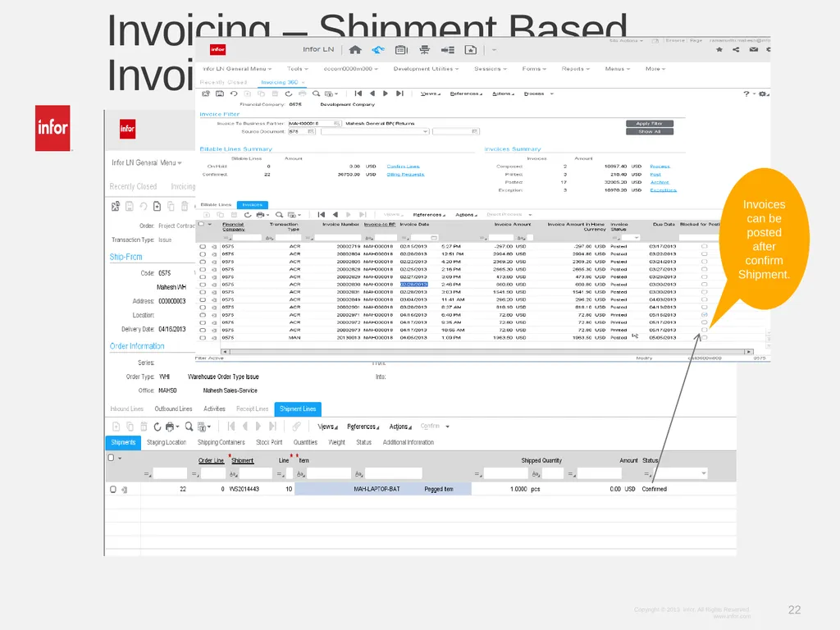Toggle Blocked for Posting on invoice 20002973

[x=705, y=330]
